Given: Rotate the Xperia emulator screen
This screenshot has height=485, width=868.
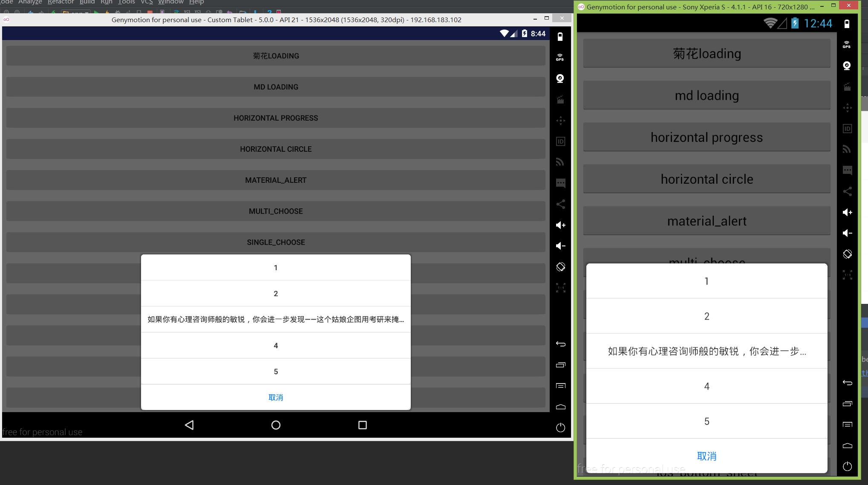Looking at the screenshot, I should 847,254.
